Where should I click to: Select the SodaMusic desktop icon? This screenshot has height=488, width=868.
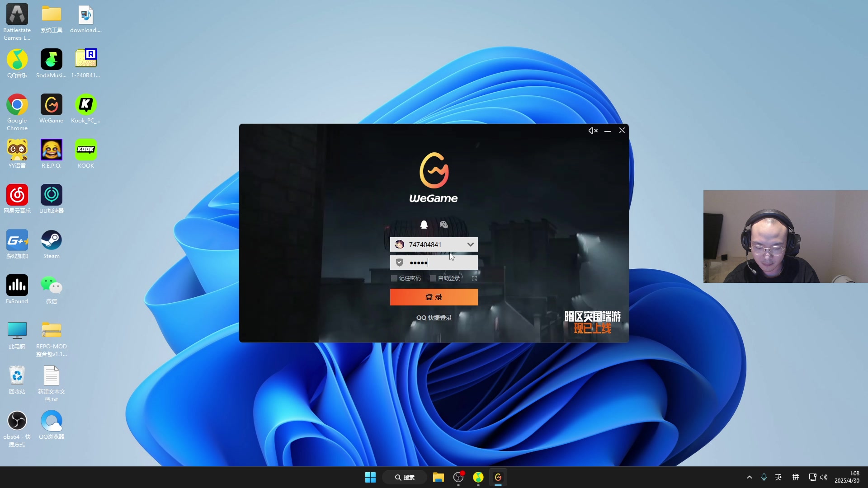(52, 64)
